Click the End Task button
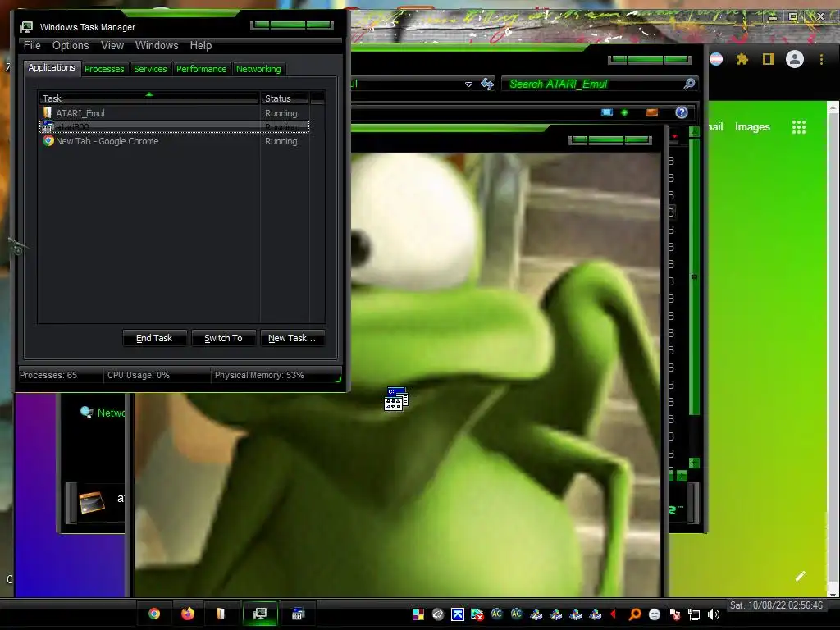The width and height of the screenshot is (840, 630). (154, 338)
